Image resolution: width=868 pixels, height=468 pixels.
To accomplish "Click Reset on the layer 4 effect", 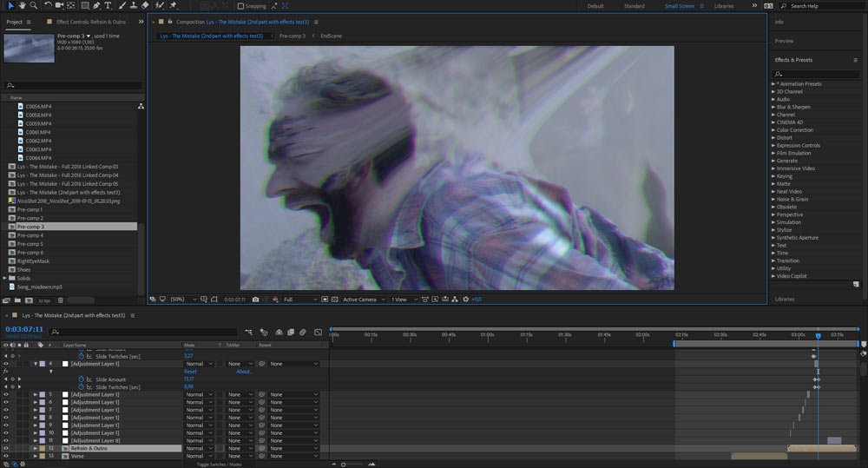I will [x=190, y=372].
